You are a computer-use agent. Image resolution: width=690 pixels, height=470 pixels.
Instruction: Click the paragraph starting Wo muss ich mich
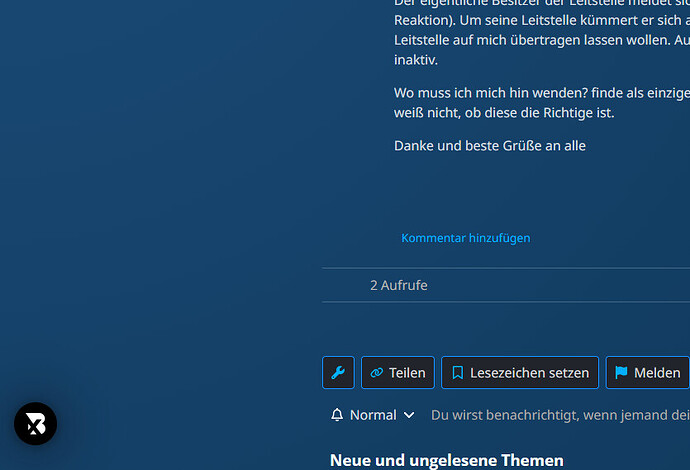coord(542,103)
